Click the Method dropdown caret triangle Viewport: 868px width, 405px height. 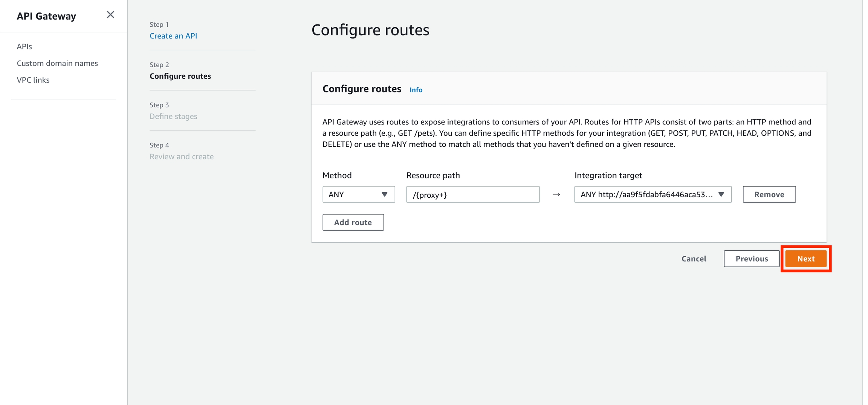point(384,195)
